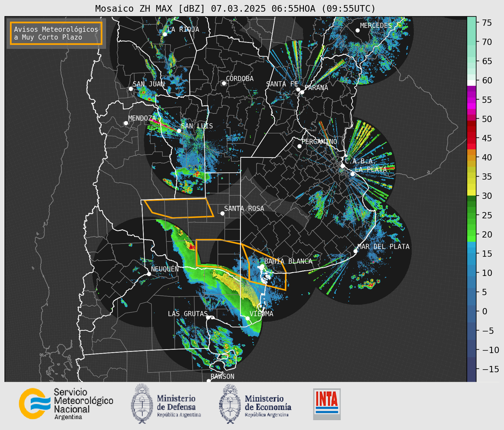Screen dimensions: 504x430
Task: Click the −15 value on the color scale
Action: click(x=490, y=369)
